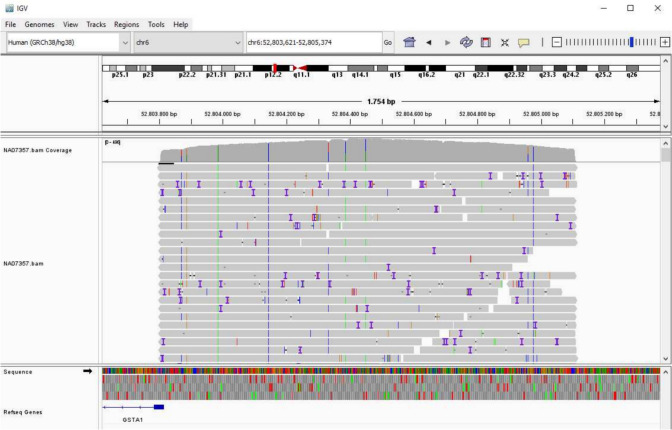Define a region of interest icon
This screenshot has width=672, height=430.
click(486, 42)
